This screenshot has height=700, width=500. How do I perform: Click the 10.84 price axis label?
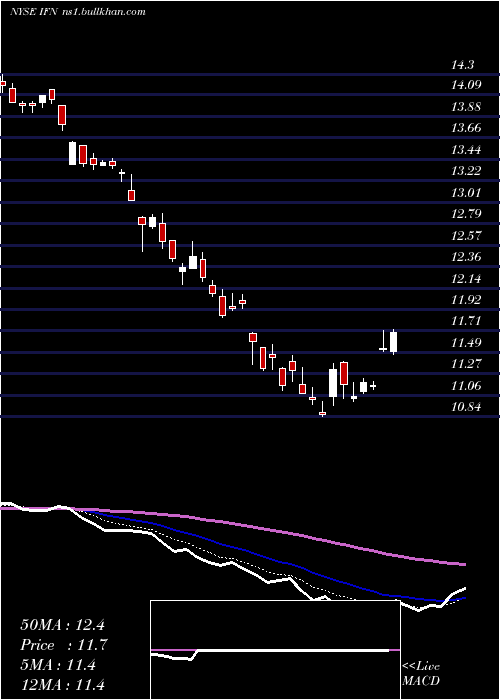(466, 408)
